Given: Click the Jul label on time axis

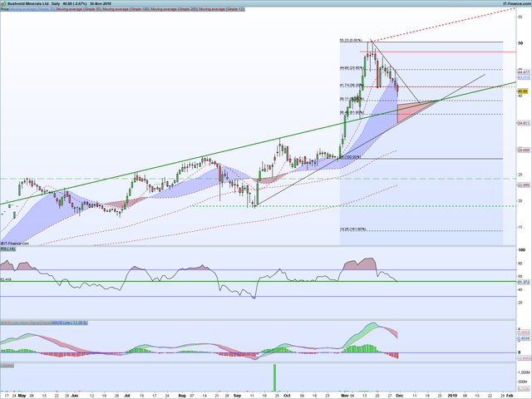Looking at the screenshot, I should click(127, 396).
